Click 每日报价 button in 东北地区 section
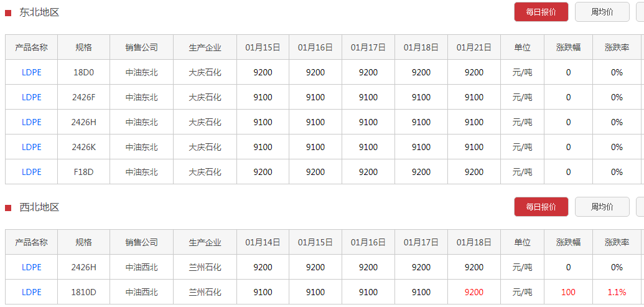 point(541,12)
